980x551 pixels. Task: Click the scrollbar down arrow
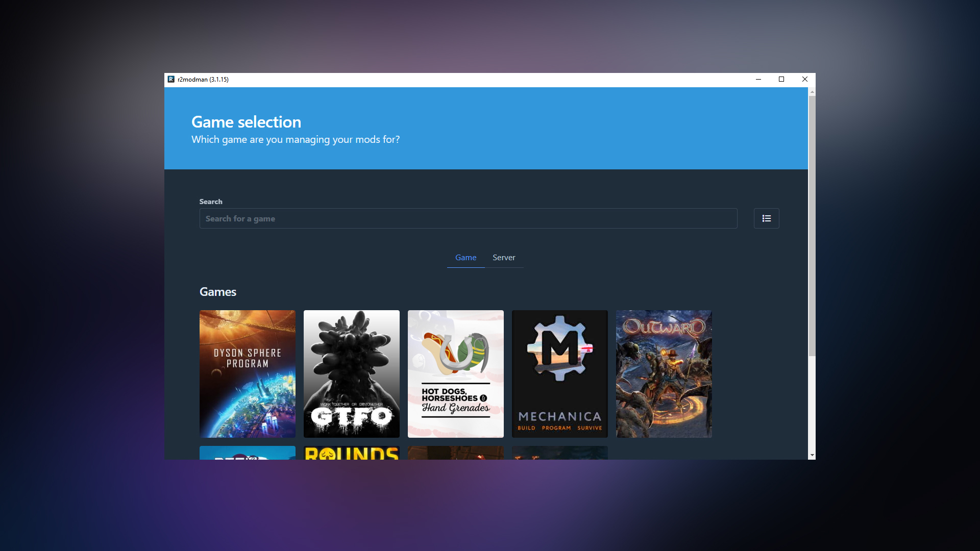(x=812, y=456)
